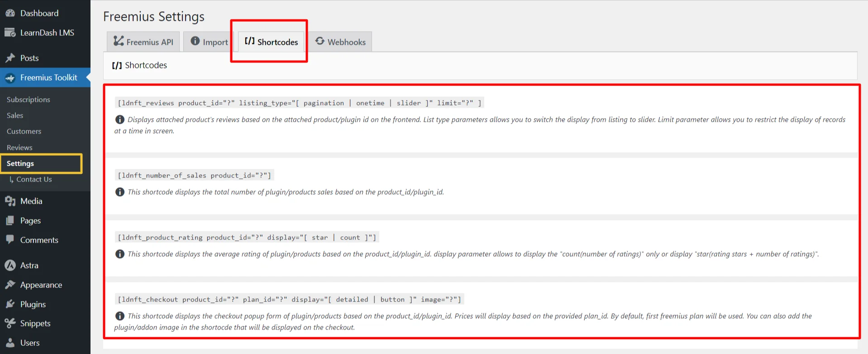Click info icon beside checkout shortcode description
The width and height of the screenshot is (868, 354).
(120, 316)
